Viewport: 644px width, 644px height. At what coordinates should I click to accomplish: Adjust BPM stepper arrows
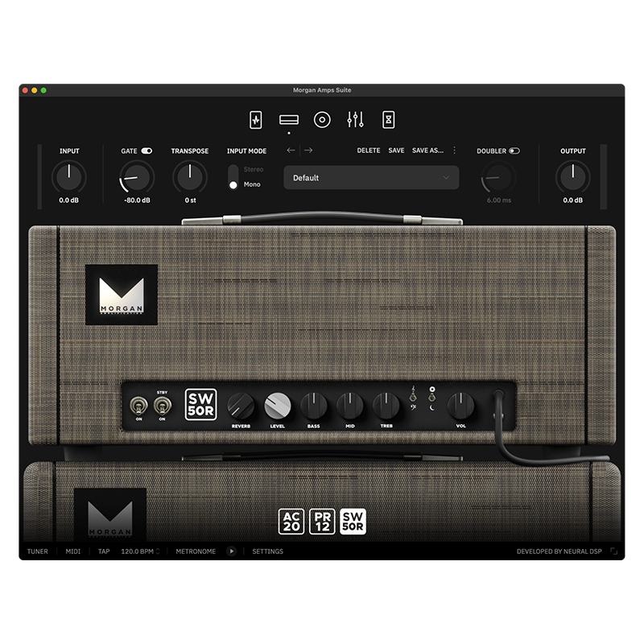pos(158,551)
